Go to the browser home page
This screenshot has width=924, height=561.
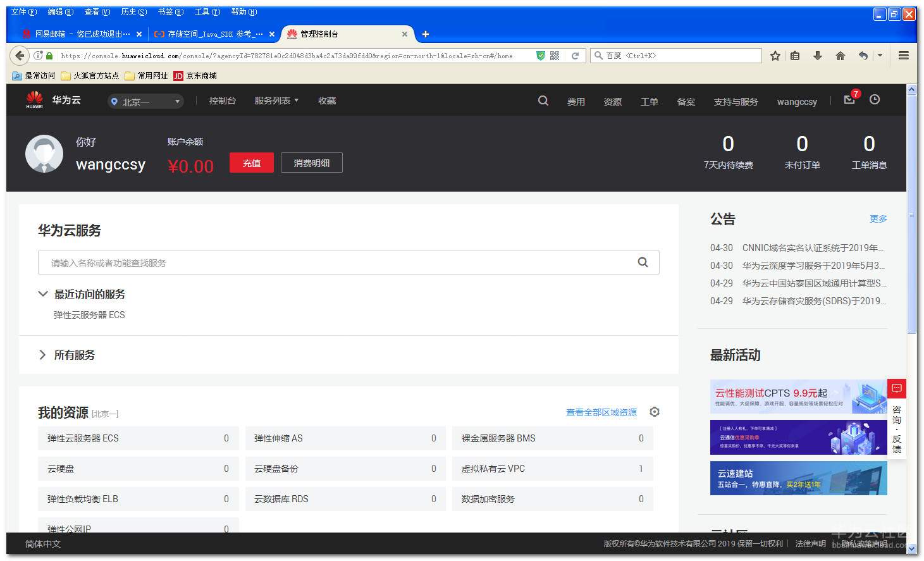[841, 56]
